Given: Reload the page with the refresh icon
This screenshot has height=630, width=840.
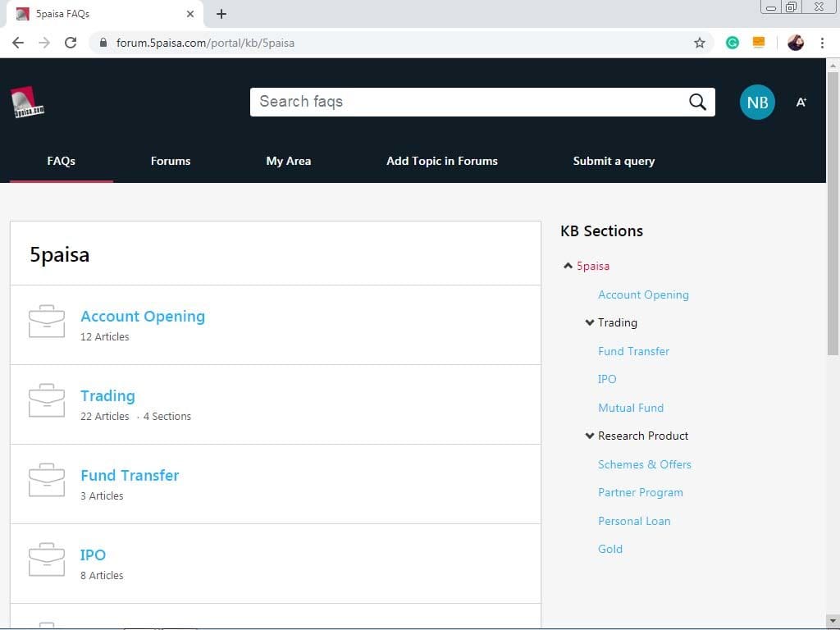Looking at the screenshot, I should point(71,43).
